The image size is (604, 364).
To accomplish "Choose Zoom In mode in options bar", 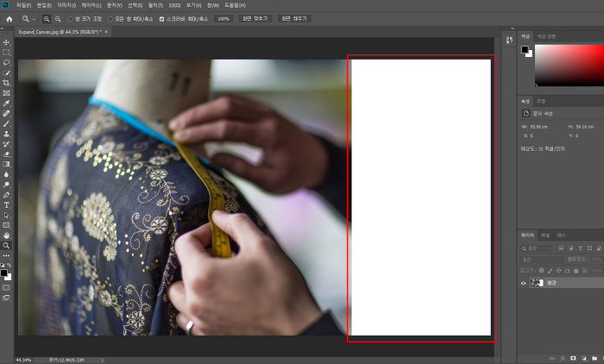I will click(x=47, y=19).
